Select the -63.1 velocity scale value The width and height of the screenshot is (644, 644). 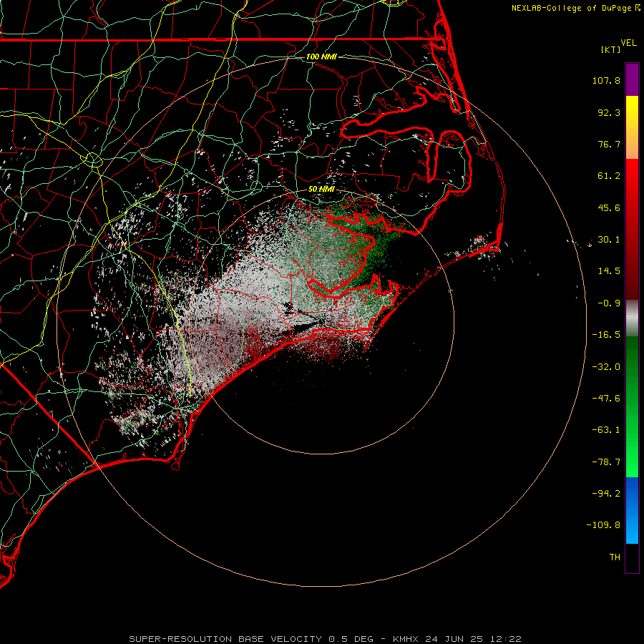[x=606, y=430]
